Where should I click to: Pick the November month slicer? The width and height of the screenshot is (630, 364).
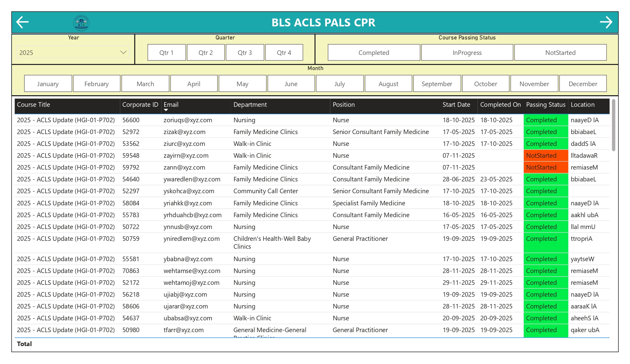[534, 84]
